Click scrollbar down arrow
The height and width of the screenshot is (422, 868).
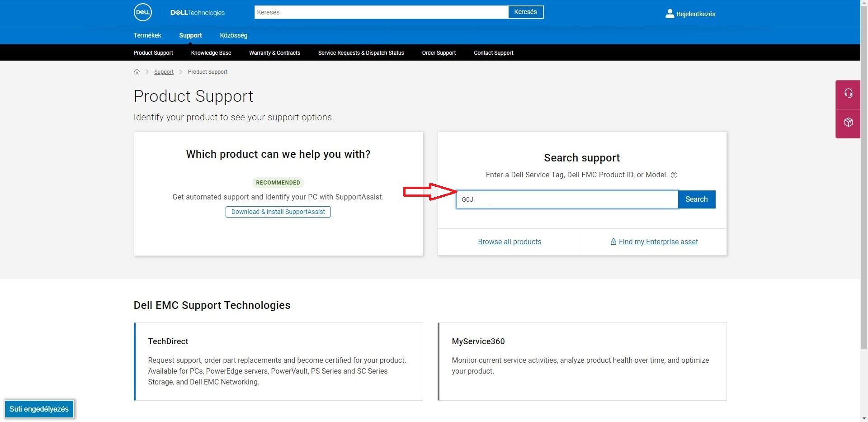(864, 418)
